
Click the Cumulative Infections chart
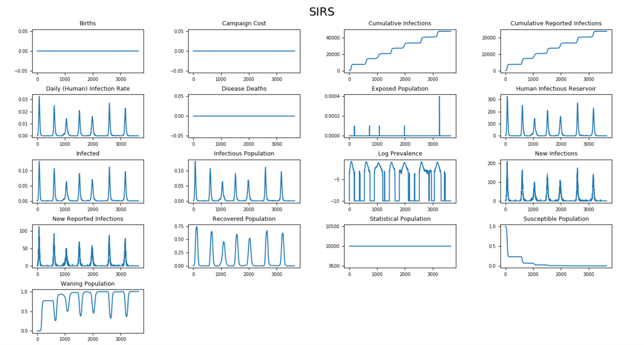(400, 51)
